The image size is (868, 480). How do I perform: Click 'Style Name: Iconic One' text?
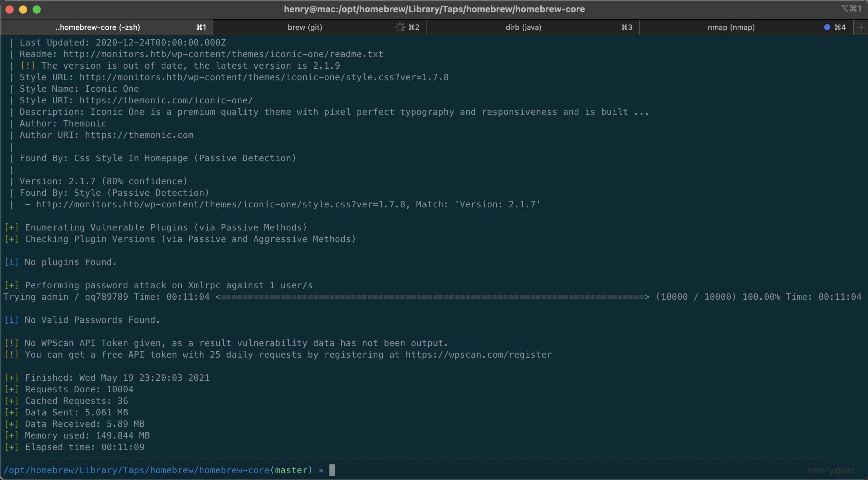(x=79, y=89)
